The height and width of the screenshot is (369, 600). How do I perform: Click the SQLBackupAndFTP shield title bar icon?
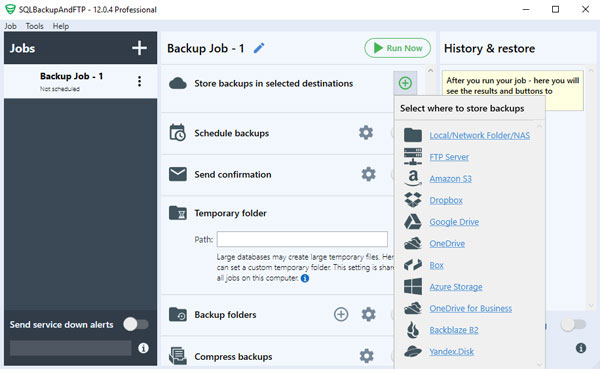coord(10,9)
